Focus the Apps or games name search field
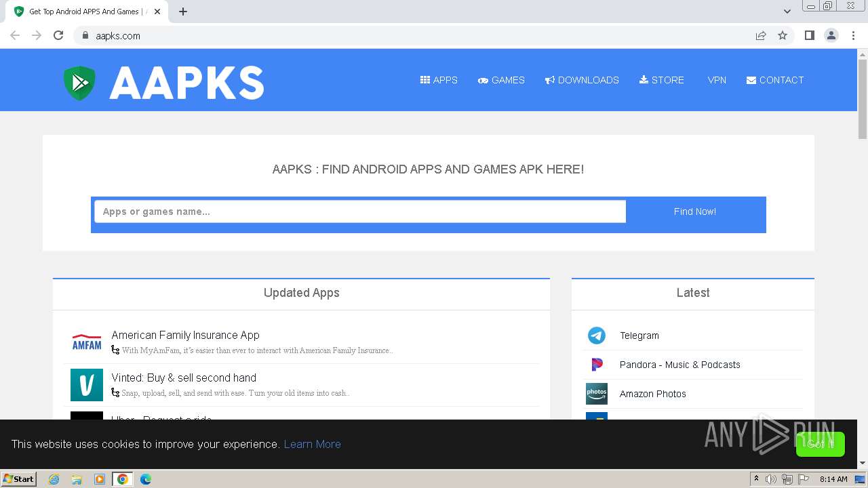This screenshot has width=868, height=488. click(x=360, y=211)
